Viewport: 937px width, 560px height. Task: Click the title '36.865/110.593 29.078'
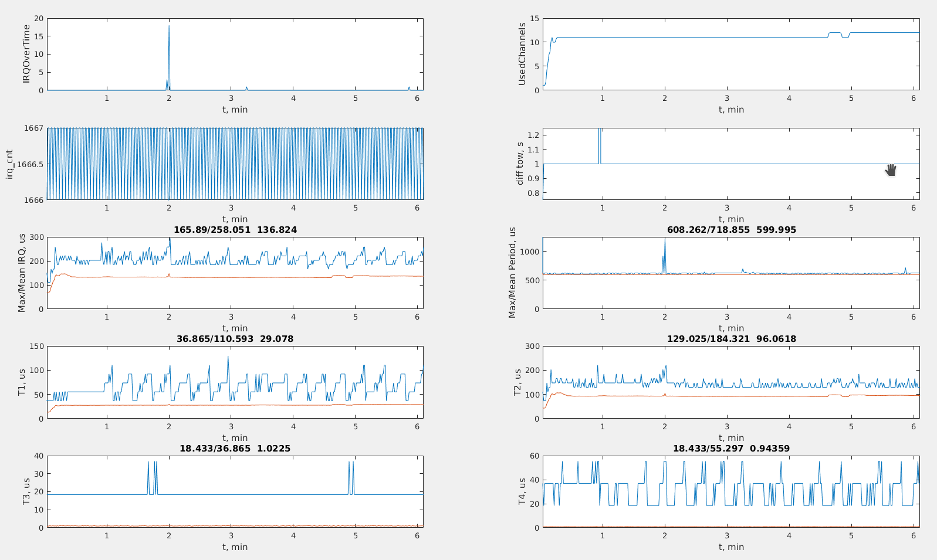click(x=235, y=339)
